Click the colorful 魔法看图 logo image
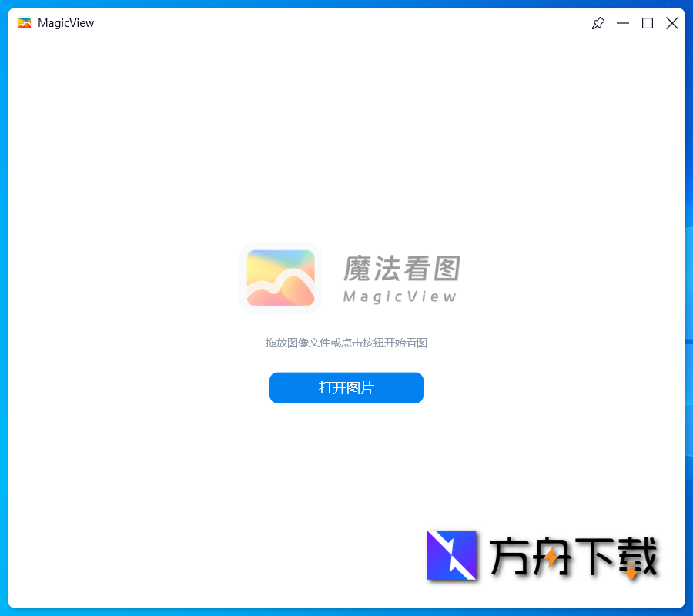The height and width of the screenshot is (616, 693). [280, 278]
